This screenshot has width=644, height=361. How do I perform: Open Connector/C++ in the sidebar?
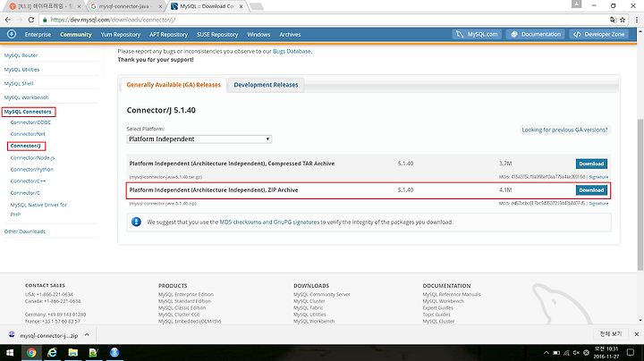pyautogui.click(x=28, y=180)
